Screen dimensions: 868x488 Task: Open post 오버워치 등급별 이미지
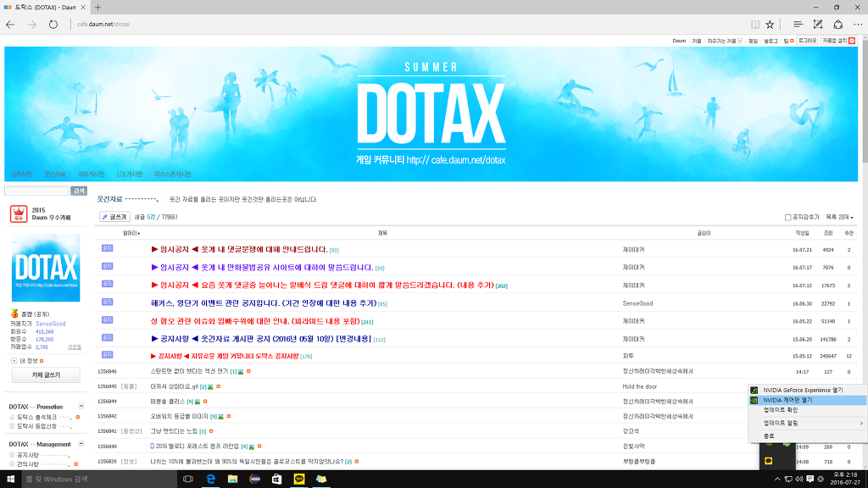tap(180, 416)
